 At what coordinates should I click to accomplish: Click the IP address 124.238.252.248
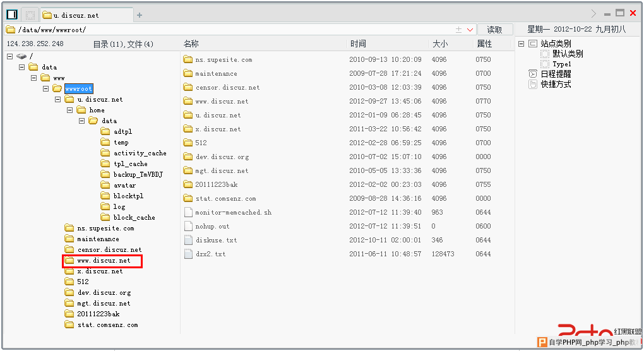click(35, 44)
